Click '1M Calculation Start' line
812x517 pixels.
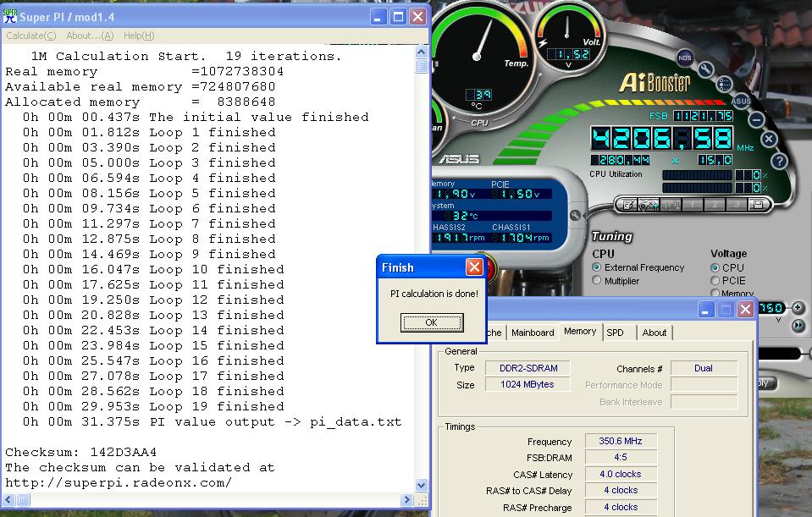[x=186, y=56]
